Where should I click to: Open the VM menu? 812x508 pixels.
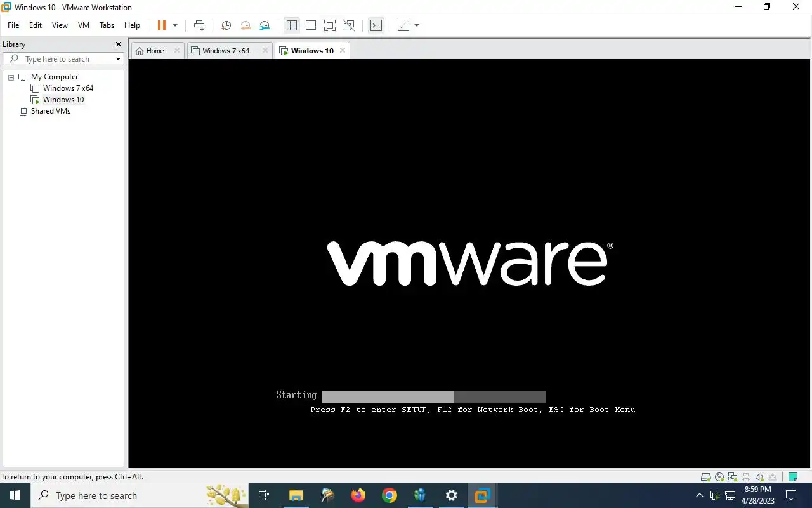click(x=84, y=25)
